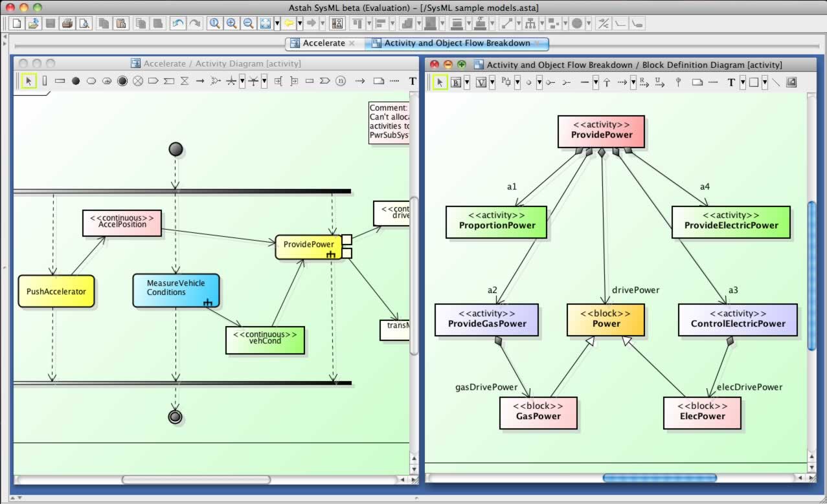This screenshot has width=827, height=504.
Task: Select the connector 'n' circle tool
Action: 341,82
